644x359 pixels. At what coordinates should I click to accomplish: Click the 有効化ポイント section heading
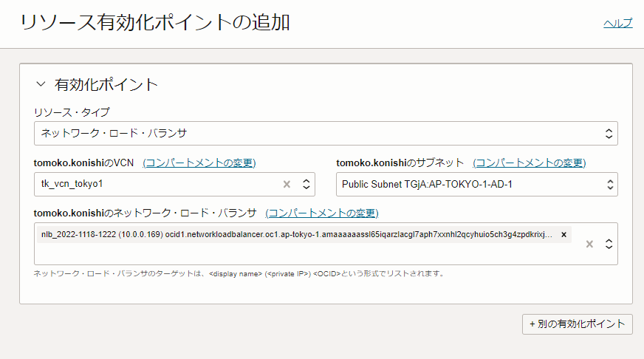pos(106,85)
